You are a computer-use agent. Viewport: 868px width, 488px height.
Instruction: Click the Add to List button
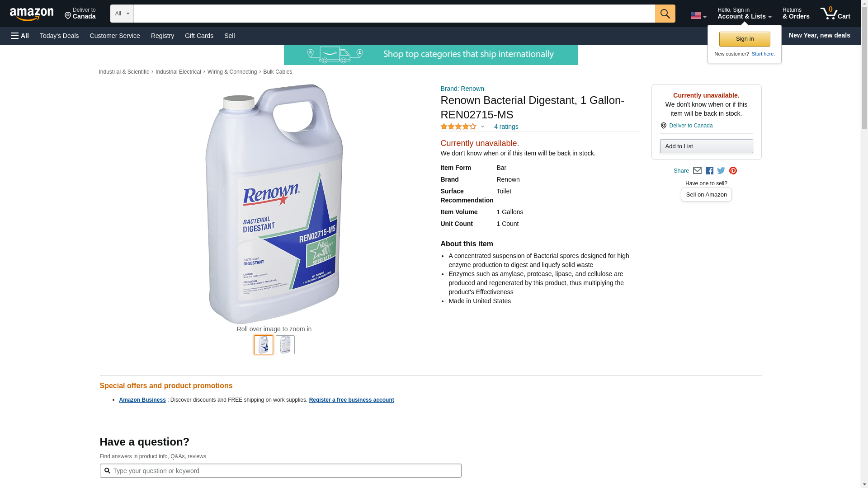[x=706, y=146]
